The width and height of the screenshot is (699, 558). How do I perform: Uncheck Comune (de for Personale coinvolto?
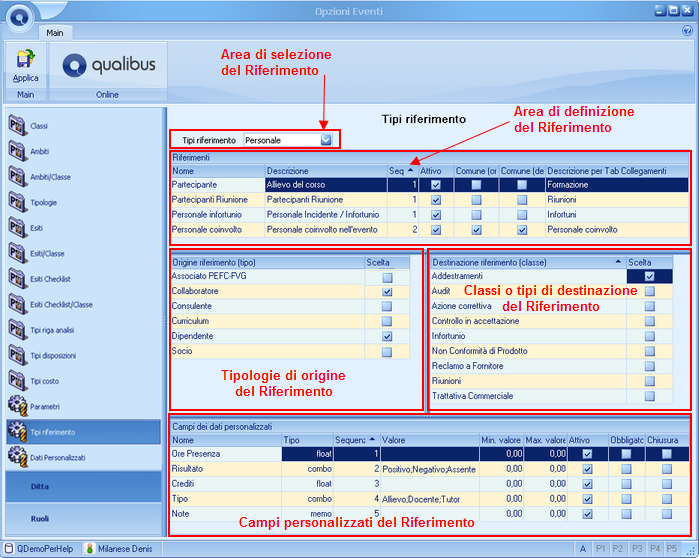pyautogui.click(x=522, y=230)
